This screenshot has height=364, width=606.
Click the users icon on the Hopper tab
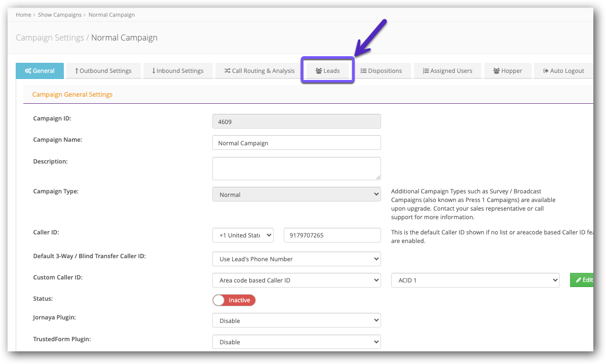pyautogui.click(x=497, y=71)
